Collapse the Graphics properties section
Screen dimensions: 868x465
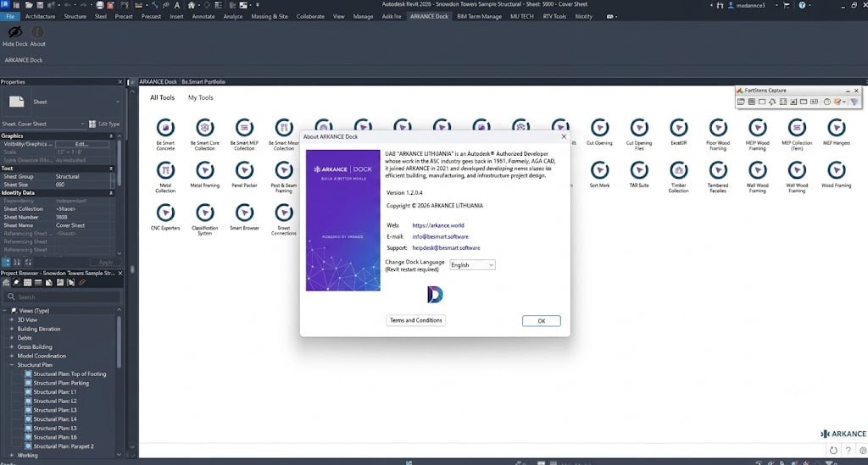[x=111, y=136]
